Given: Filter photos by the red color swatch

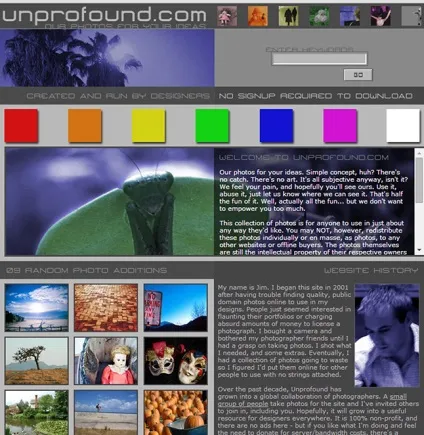Looking at the screenshot, I should coord(21,126).
